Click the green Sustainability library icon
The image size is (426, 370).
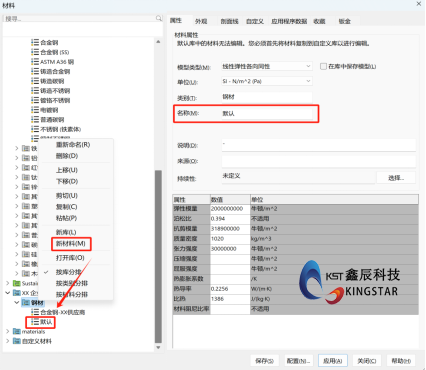(x=17, y=283)
